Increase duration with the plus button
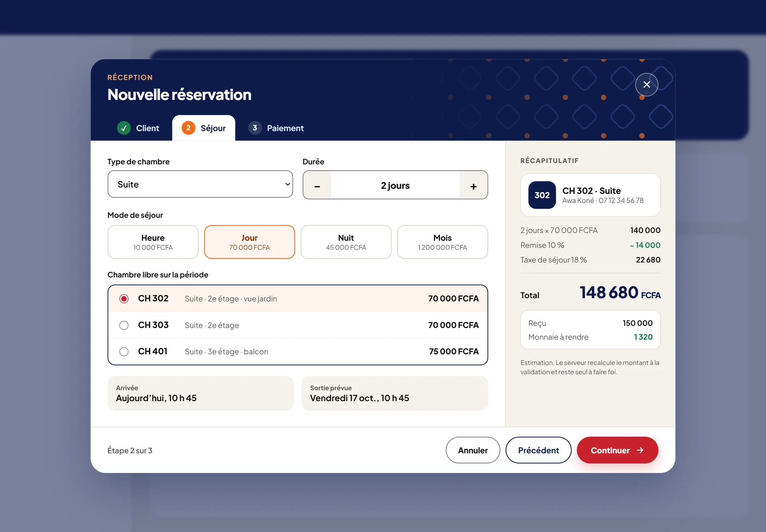 point(474,186)
